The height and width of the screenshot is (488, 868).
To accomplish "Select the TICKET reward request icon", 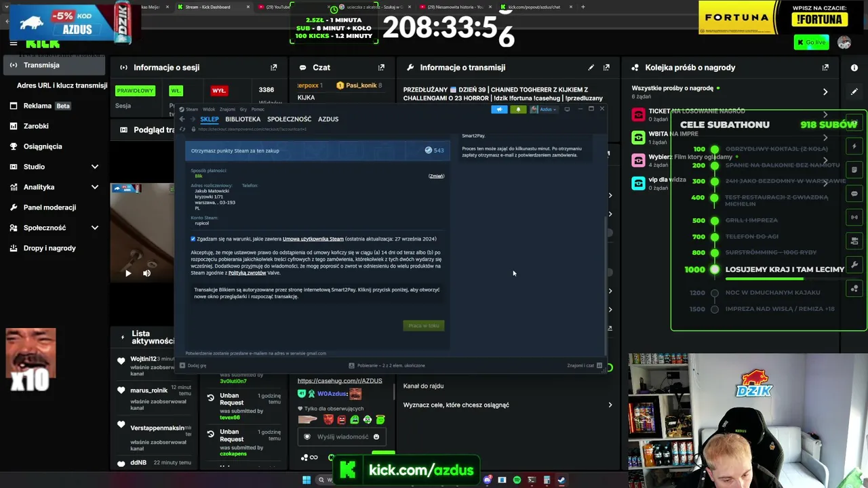I will point(638,115).
